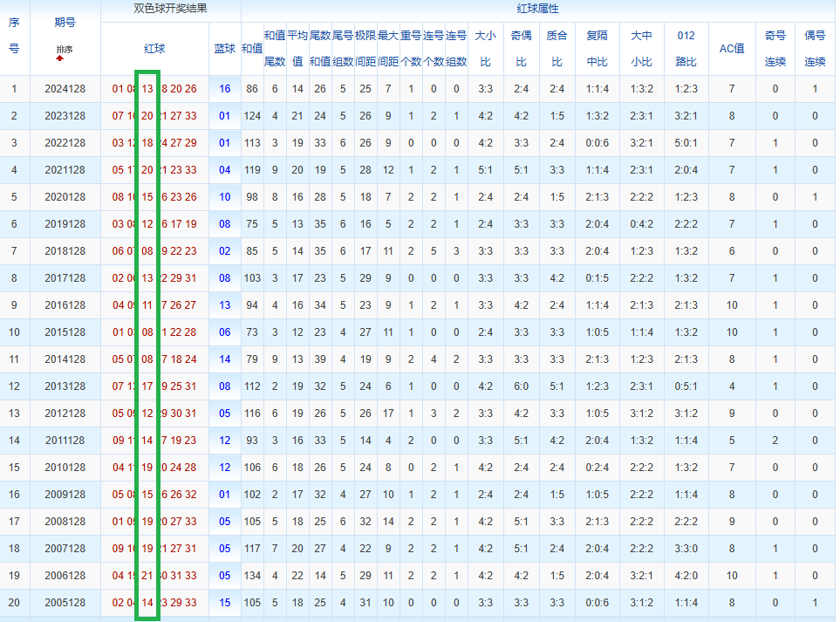Click the 奇号连续 column header
This screenshot has height=622, width=840.
[775, 49]
